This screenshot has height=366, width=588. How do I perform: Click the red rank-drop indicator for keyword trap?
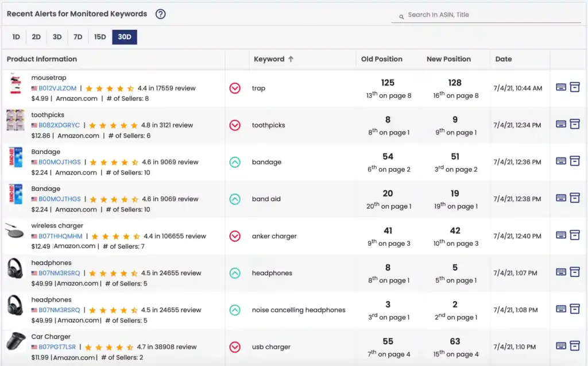pos(235,88)
